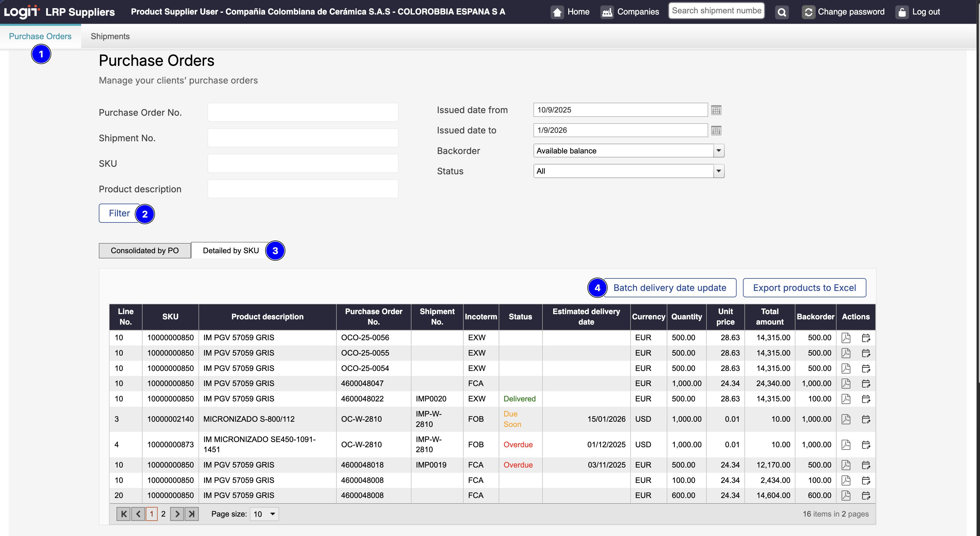The height and width of the screenshot is (536, 980).
Task: Click into the Purchase Order No. field
Action: (303, 112)
